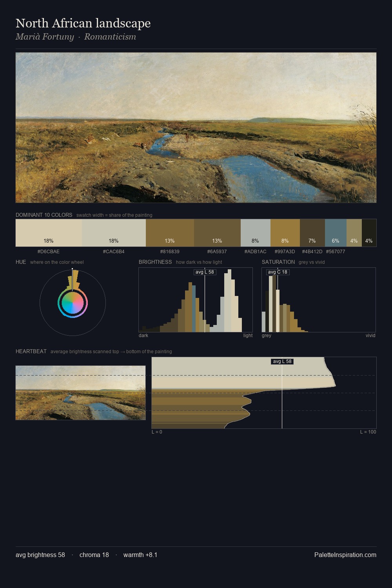This screenshot has height=588, width=392.
Task: Click the Romanticism style label
Action: [110, 37]
